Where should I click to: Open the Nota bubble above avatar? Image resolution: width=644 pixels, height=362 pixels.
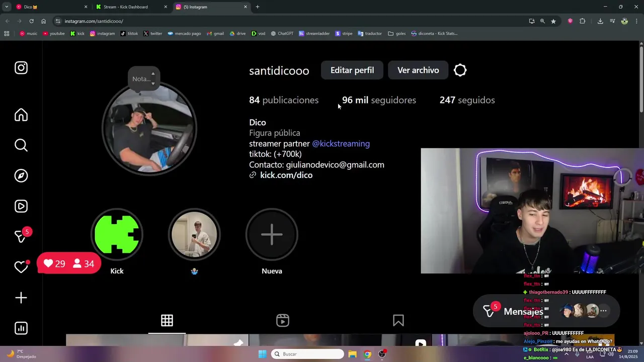point(144,79)
